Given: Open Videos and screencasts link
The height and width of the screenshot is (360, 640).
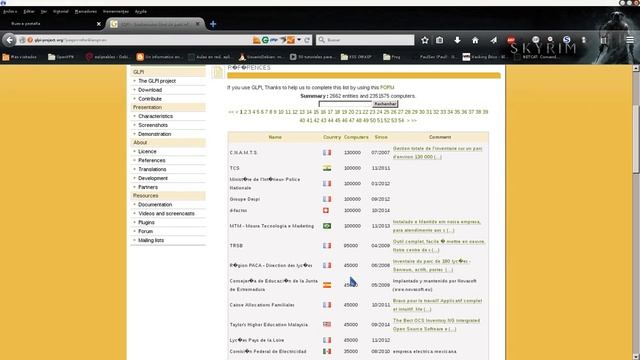Looking at the screenshot, I should [x=166, y=213].
